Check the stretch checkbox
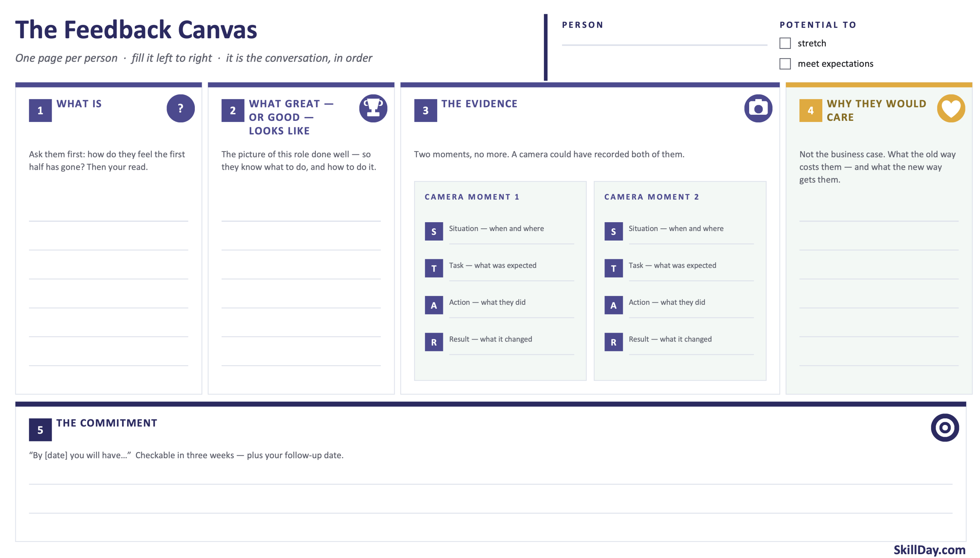This screenshot has height=558, width=980. [785, 43]
